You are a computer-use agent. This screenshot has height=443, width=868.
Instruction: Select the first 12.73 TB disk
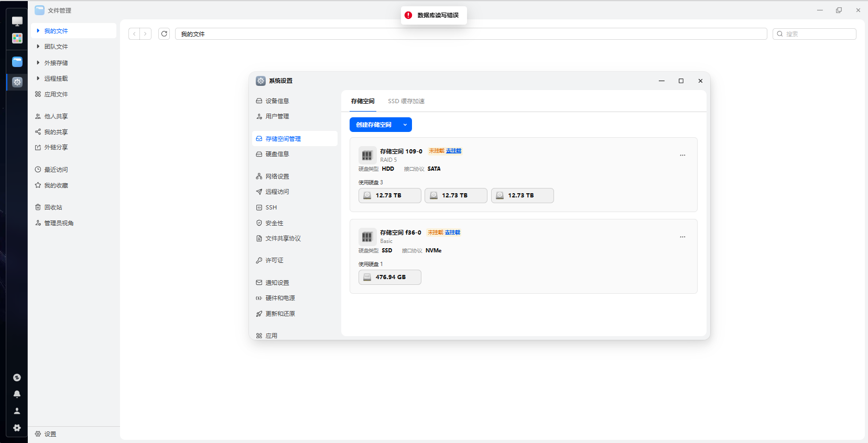(x=390, y=195)
